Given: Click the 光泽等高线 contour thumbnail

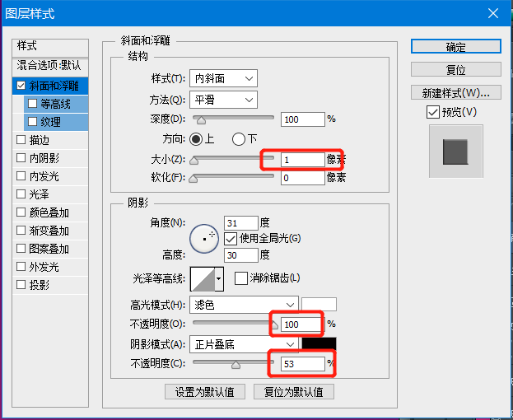Looking at the screenshot, I should coord(203,278).
